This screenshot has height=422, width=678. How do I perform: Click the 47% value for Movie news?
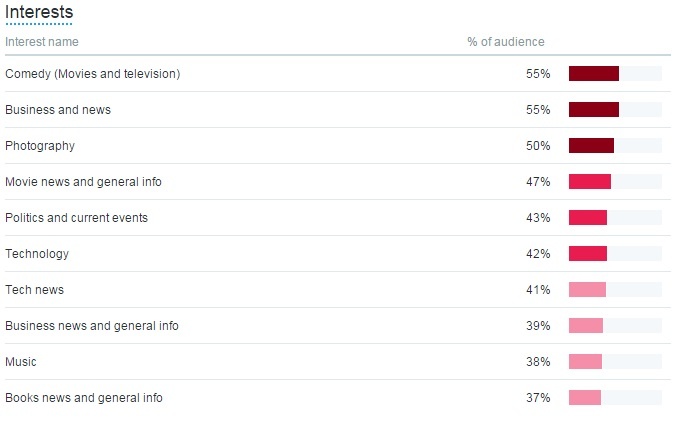tap(538, 182)
